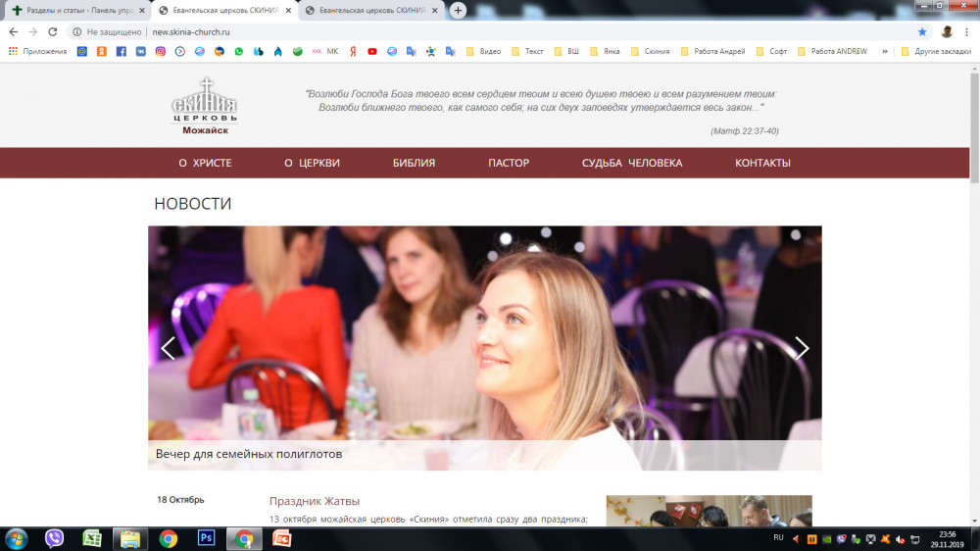
Task: Open Photoshop from the taskbar
Action: 206,537
